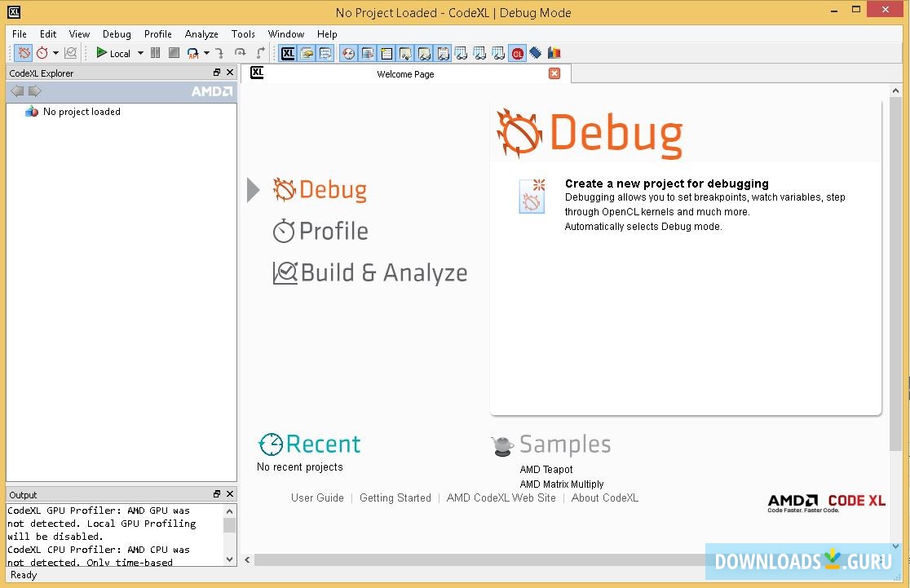Float the CodeXL Explorer panel
910x588 pixels.
point(216,73)
